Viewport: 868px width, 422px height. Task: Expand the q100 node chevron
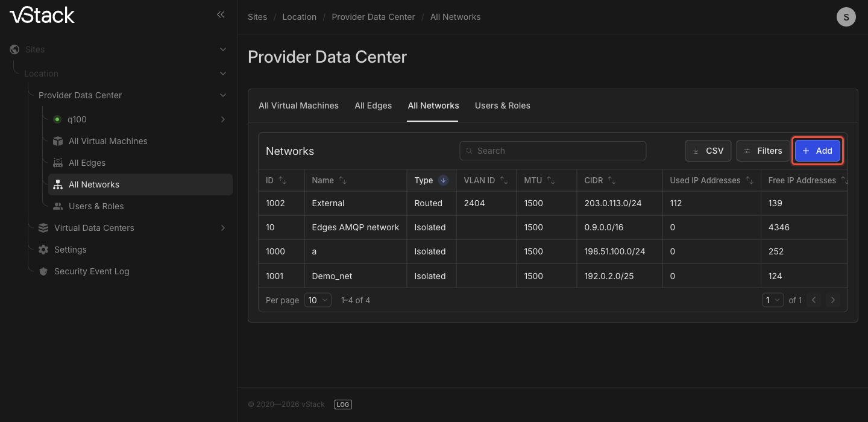click(223, 119)
